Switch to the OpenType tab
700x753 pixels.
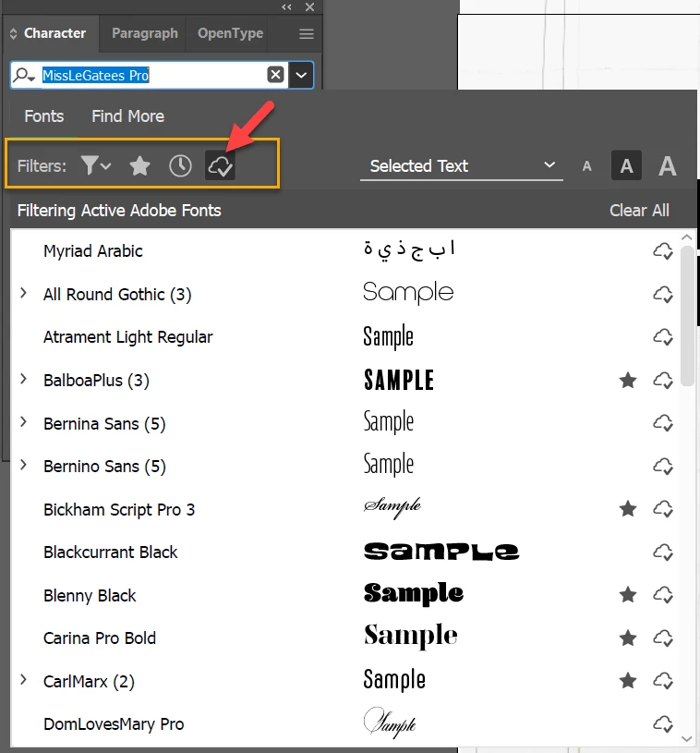231,33
